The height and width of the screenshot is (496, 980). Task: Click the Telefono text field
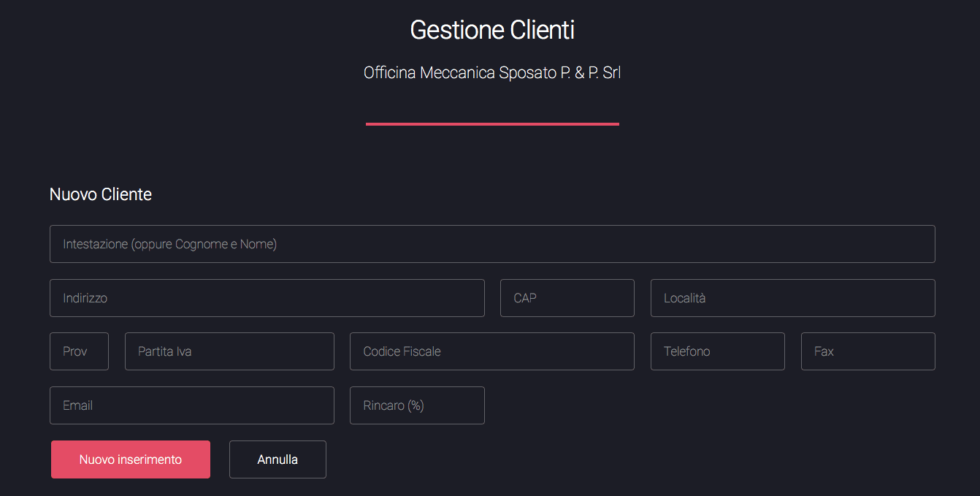[x=717, y=351]
